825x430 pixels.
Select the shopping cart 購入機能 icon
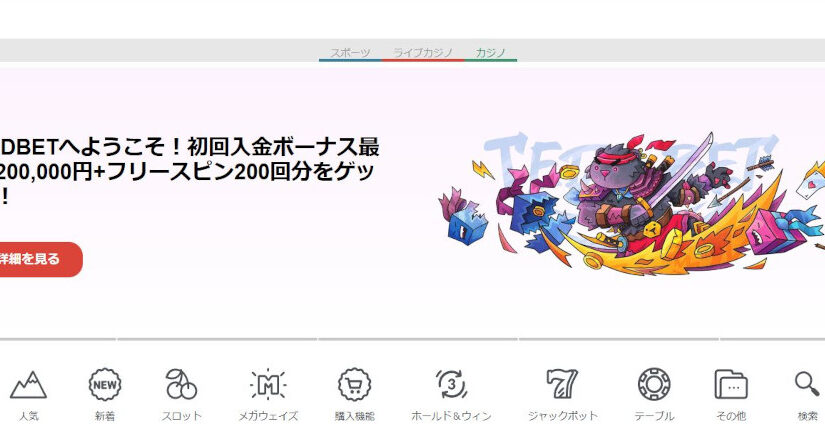click(354, 384)
